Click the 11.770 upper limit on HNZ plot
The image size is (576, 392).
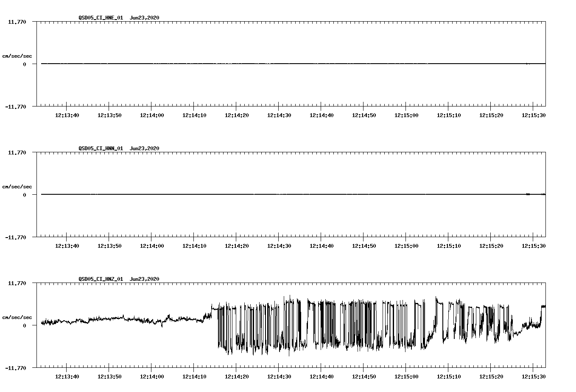pos(17,283)
